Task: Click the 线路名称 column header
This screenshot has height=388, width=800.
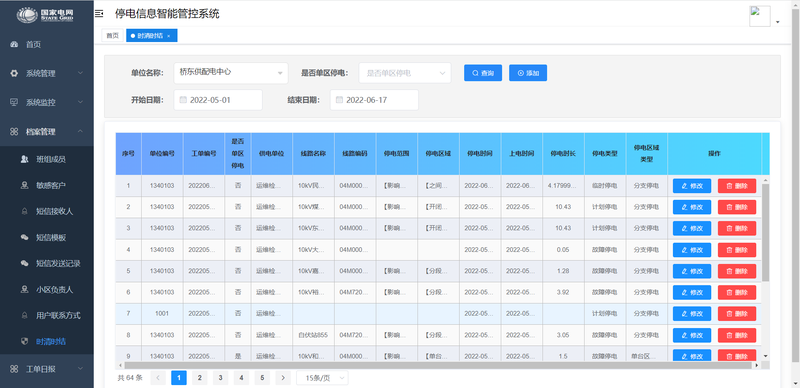Action: tap(313, 154)
